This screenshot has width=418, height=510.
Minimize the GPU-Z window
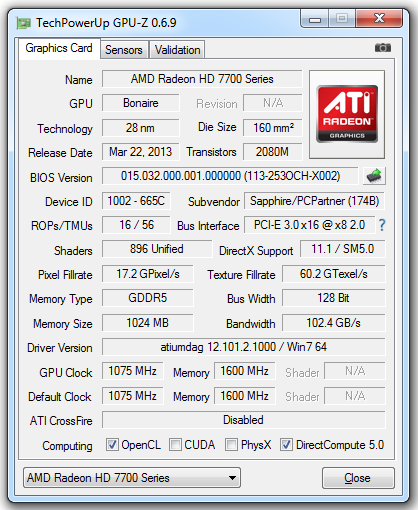[x=315, y=19]
